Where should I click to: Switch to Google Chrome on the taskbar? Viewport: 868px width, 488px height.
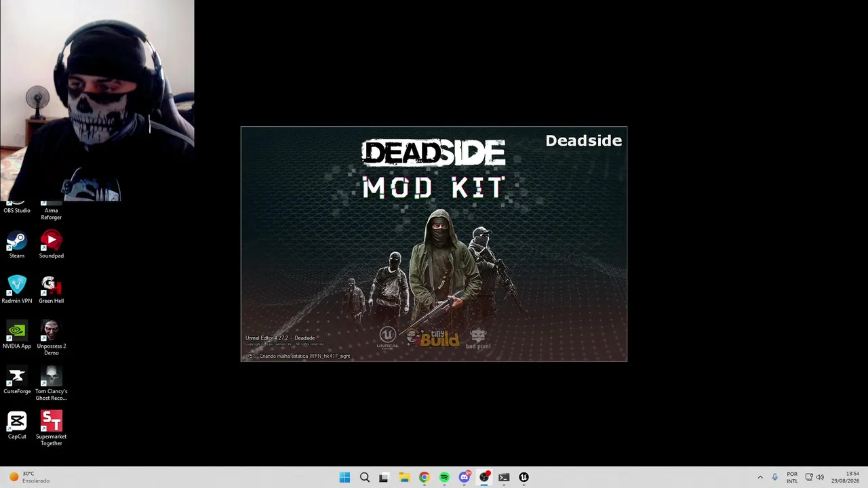coord(424,477)
